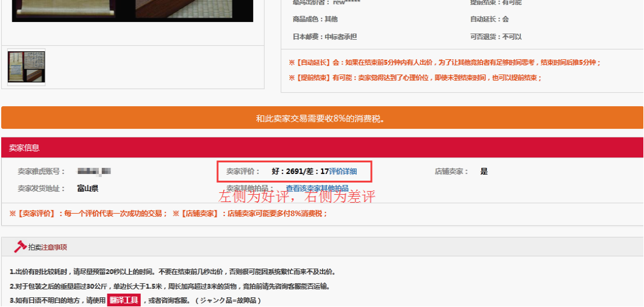The height and width of the screenshot is (307, 644).
Task: Open 查看该卖家其他拍品 seller items link
Action: coord(317,189)
